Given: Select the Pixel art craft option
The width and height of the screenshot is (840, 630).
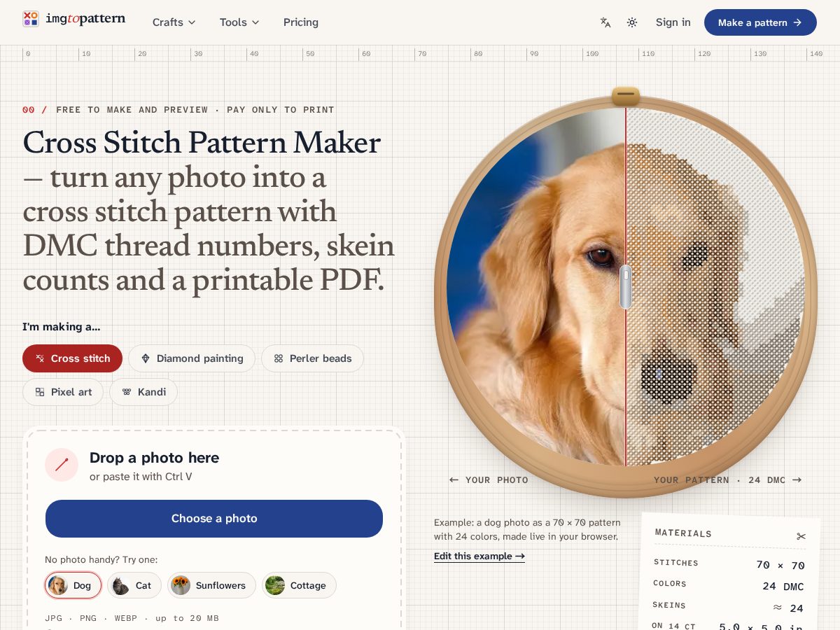Looking at the screenshot, I should point(63,392).
